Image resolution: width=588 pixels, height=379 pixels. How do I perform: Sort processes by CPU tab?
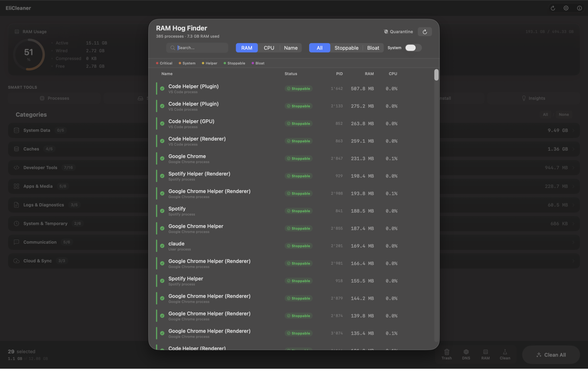(269, 48)
